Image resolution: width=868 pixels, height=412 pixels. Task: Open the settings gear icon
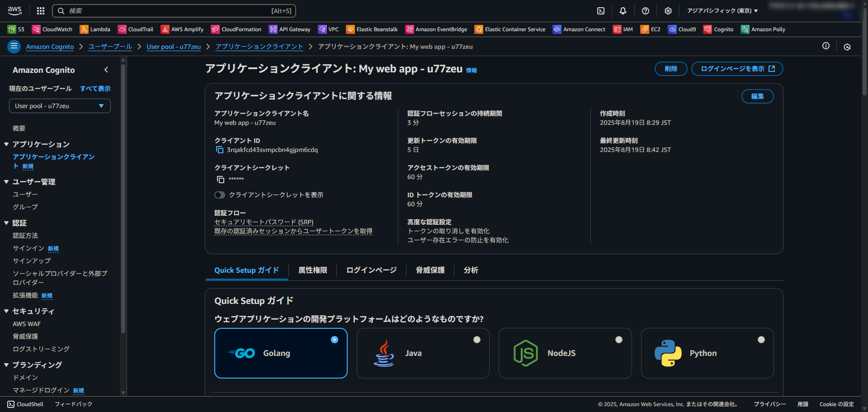668,11
